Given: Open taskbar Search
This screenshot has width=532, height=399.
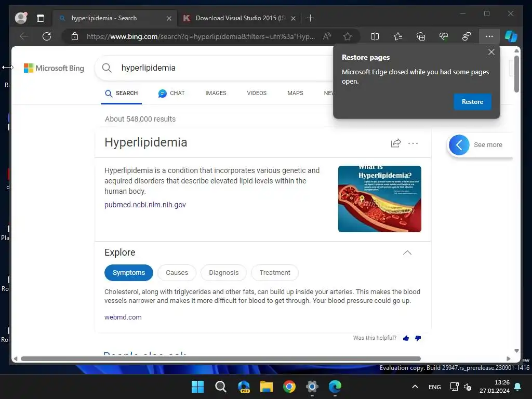Looking at the screenshot, I should (x=220, y=387).
